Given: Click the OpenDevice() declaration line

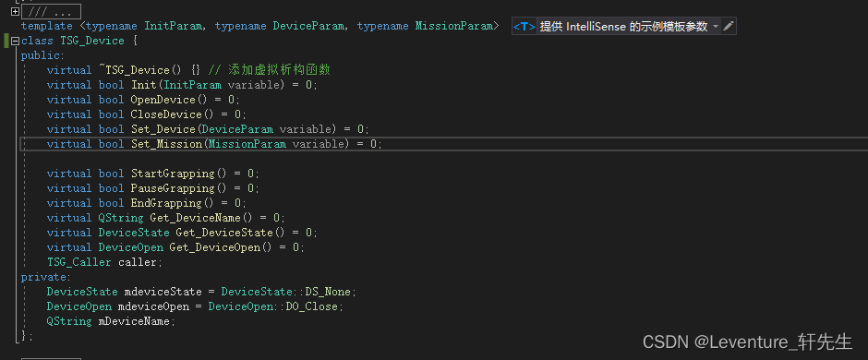Looking at the screenshot, I should point(143,100).
